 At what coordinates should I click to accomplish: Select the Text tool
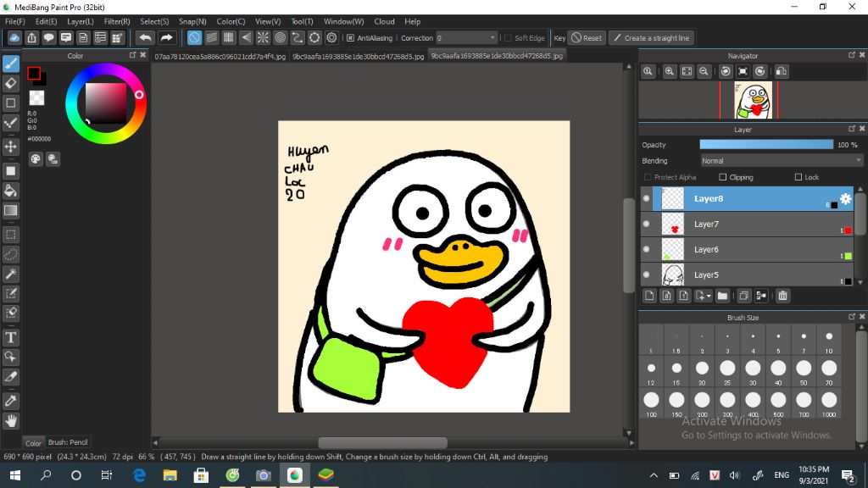[10, 337]
